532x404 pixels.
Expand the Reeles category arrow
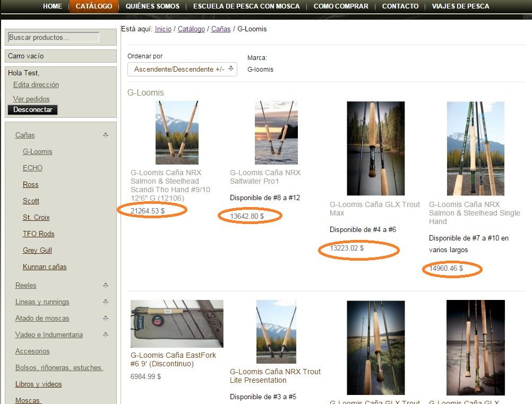[106, 285]
